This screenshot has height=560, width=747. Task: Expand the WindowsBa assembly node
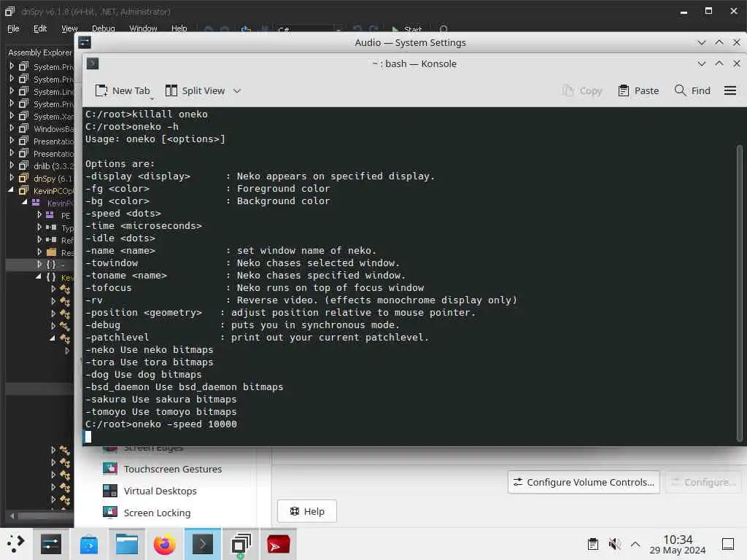[x=12, y=128]
